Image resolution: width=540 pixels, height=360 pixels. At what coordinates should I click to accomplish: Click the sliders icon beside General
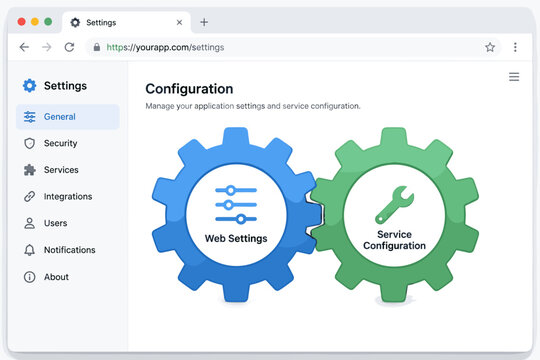point(30,117)
